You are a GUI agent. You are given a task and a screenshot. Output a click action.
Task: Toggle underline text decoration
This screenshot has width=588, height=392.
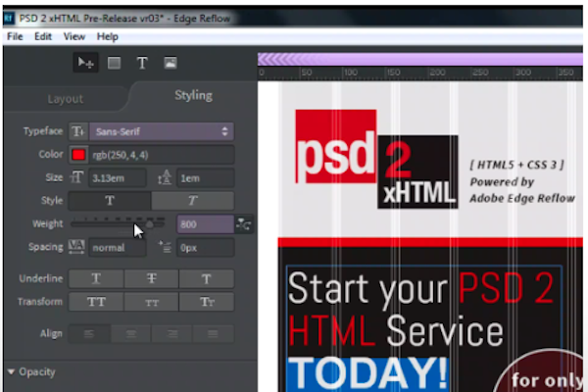(96, 278)
